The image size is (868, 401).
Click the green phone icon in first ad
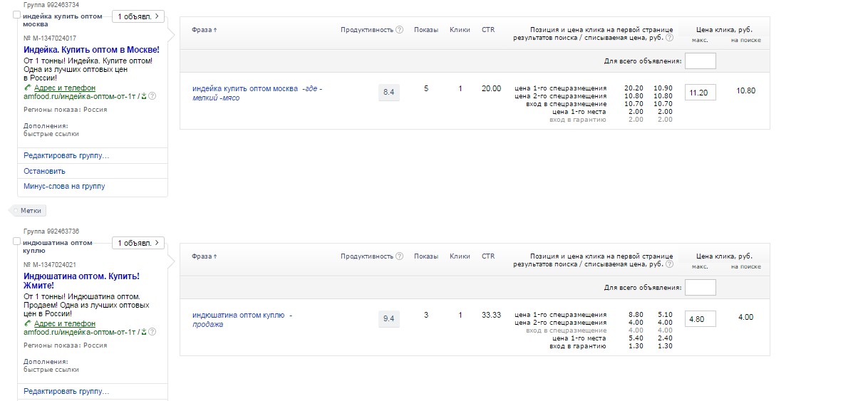pyautogui.click(x=28, y=88)
